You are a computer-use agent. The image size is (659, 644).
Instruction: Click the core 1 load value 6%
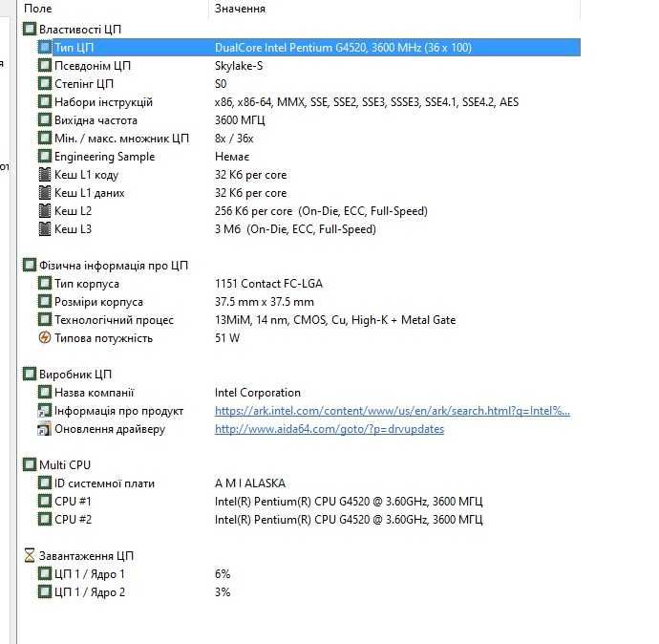point(223,574)
